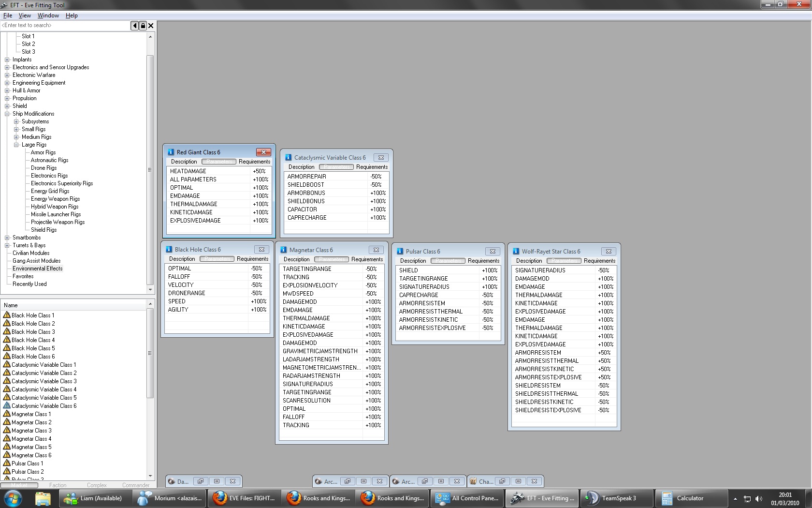812x508 pixels.
Task: Click the volume icon in system tray
Action: [758, 499]
